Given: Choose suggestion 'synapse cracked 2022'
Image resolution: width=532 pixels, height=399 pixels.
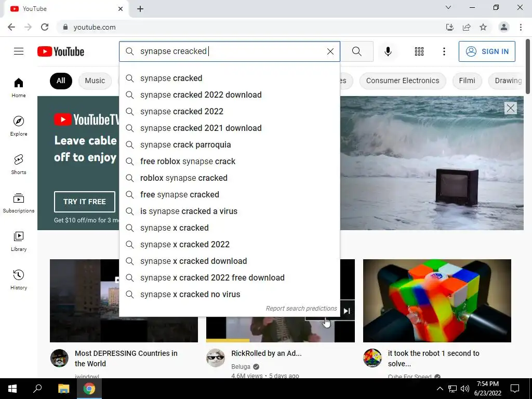Looking at the screenshot, I should pos(229,111).
